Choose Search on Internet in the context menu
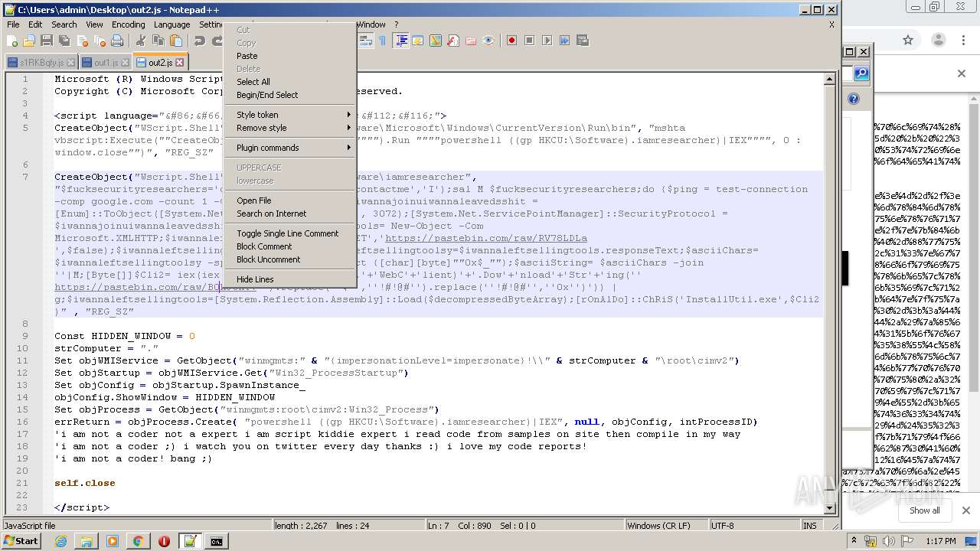This screenshot has width=980, height=551. [x=290, y=214]
